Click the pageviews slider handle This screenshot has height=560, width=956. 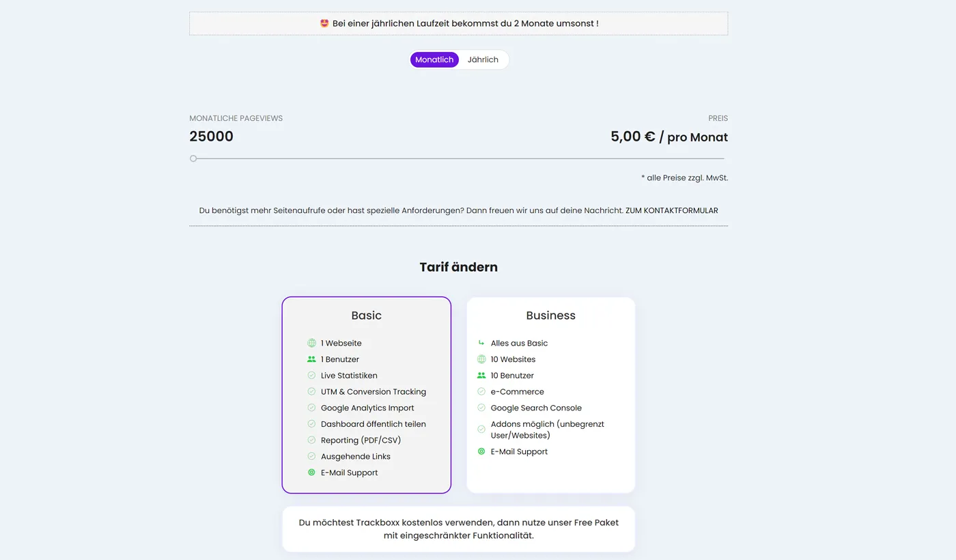tap(193, 158)
